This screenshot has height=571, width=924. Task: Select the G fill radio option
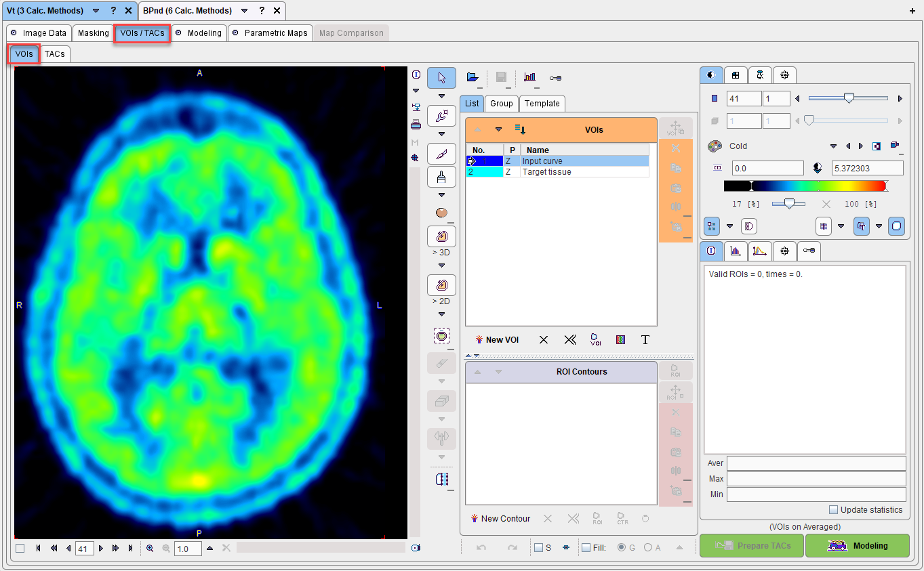pos(622,548)
